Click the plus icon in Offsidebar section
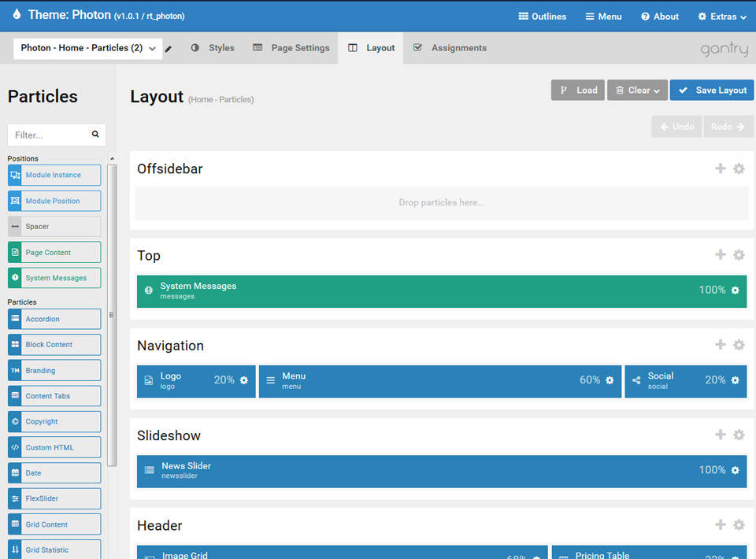756x559 pixels. point(721,168)
